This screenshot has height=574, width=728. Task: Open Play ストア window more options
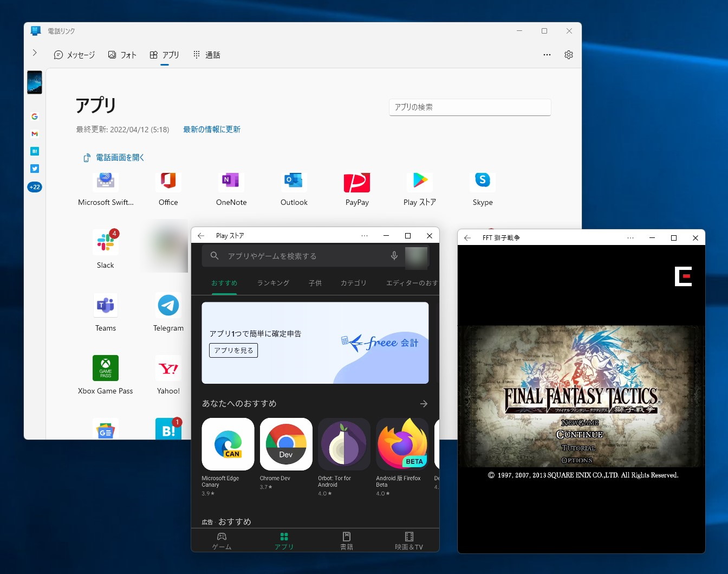365,236
